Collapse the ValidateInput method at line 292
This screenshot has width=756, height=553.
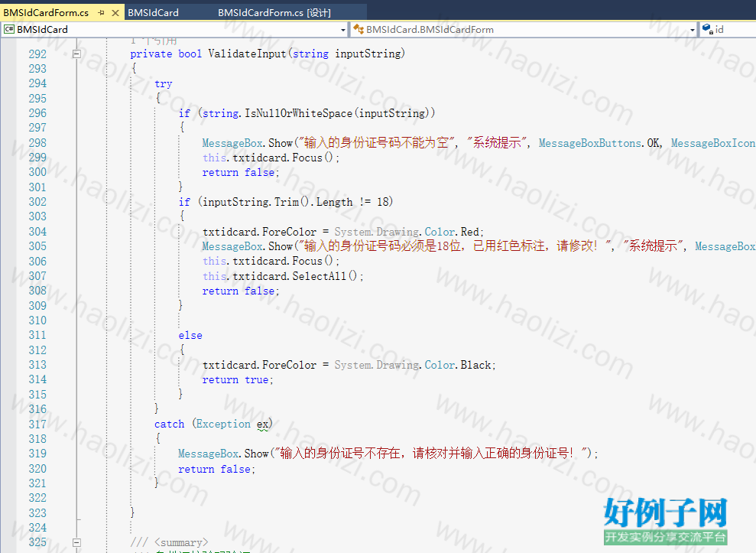coord(76,54)
